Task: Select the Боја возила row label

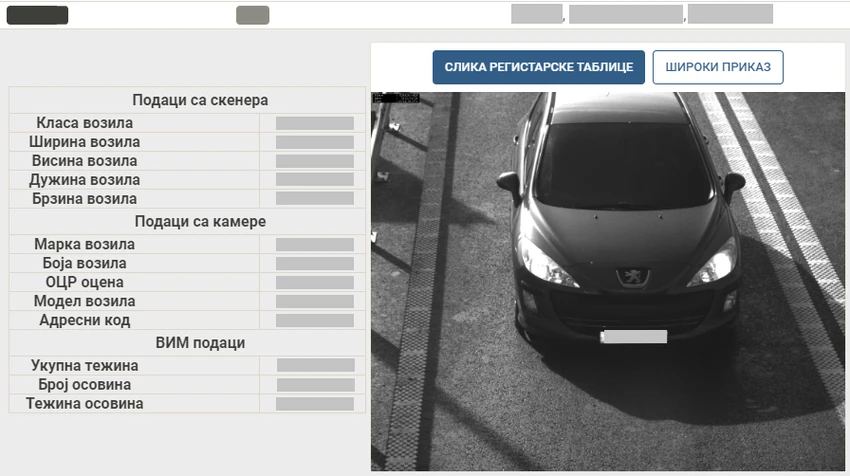Action: pos(85,263)
